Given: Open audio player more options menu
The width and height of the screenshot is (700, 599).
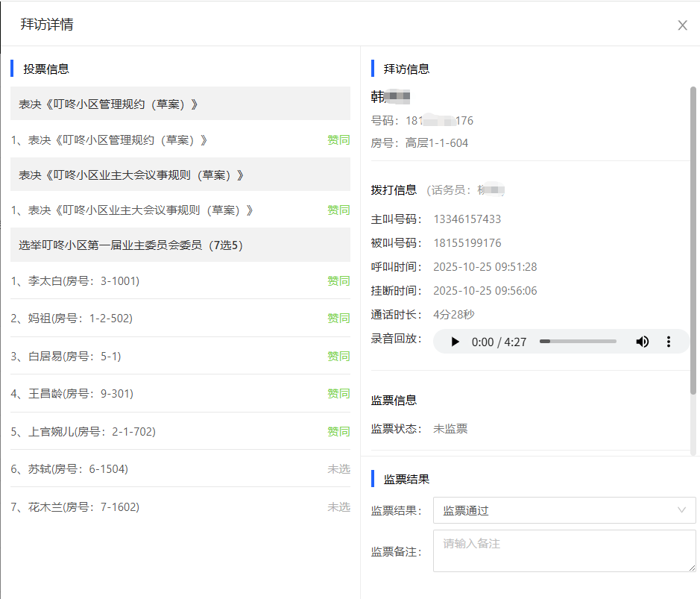Looking at the screenshot, I should [669, 342].
